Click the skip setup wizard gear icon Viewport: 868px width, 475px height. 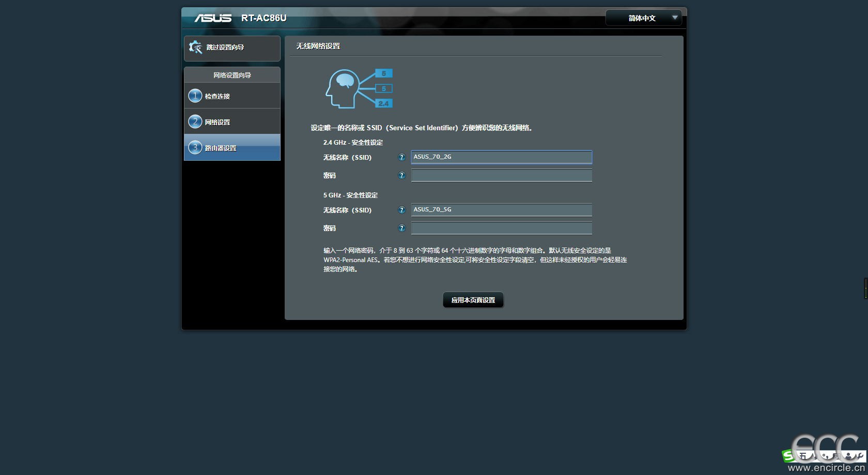195,48
